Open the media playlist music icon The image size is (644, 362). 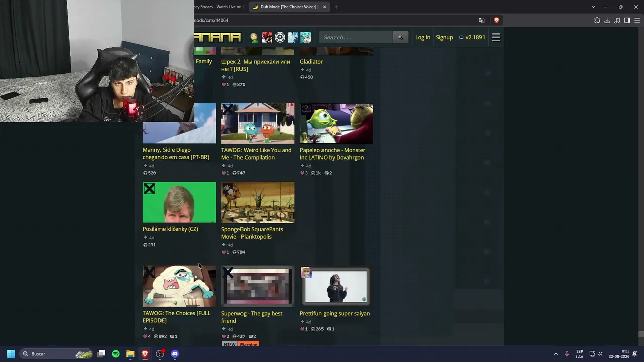(617, 20)
